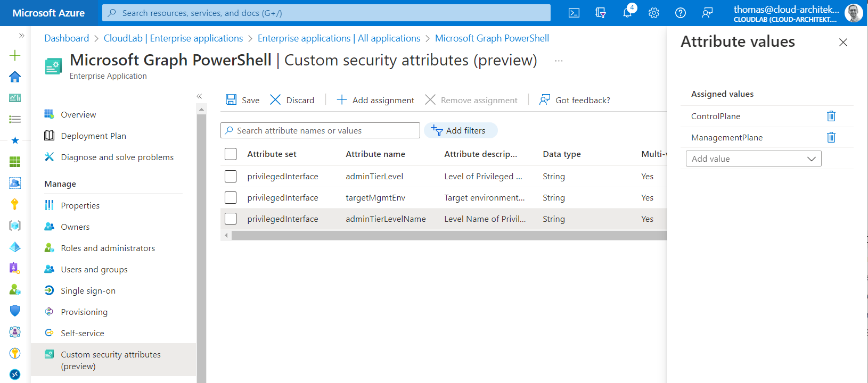
Task: Sort by Attribute name column header
Action: 375,154
